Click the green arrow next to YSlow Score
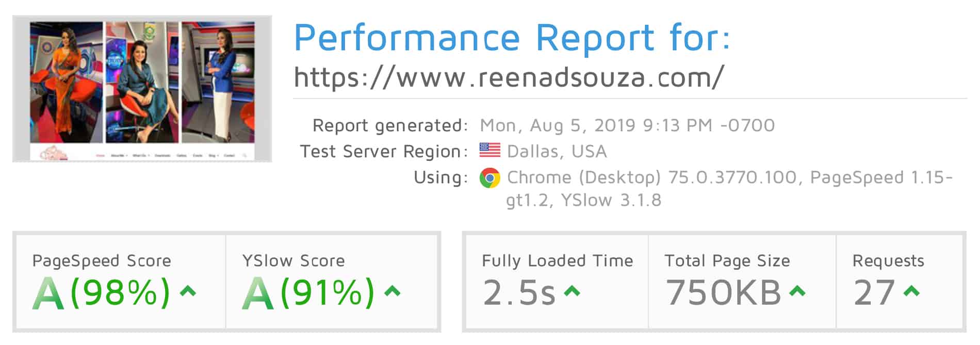980x345 pixels. pyautogui.click(x=393, y=291)
